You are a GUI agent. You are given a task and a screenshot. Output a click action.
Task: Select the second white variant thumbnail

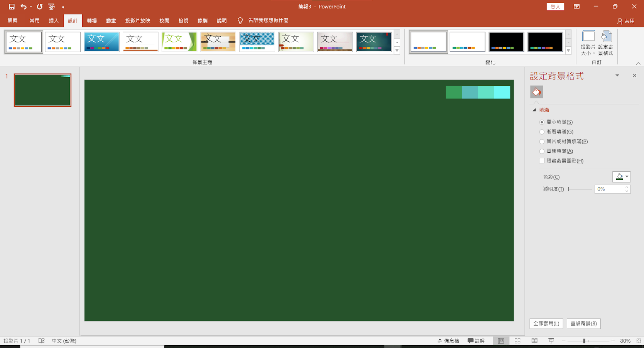[467, 42]
